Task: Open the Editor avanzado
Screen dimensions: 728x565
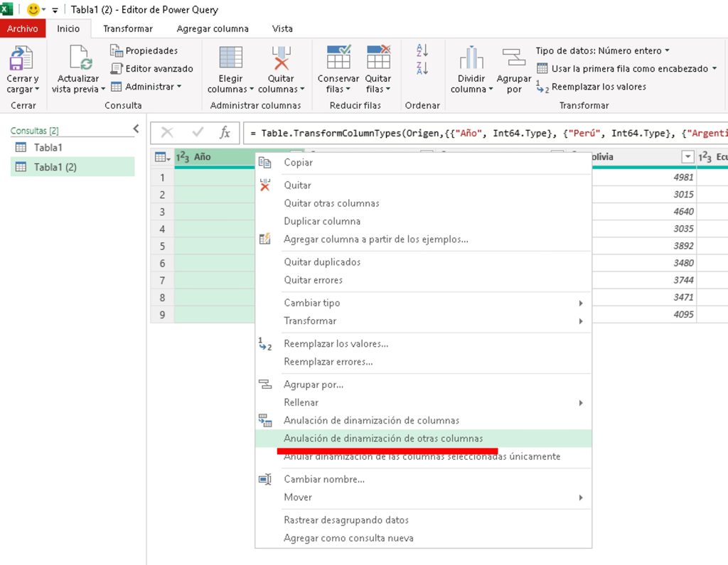Action: click(x=151, y=68)
